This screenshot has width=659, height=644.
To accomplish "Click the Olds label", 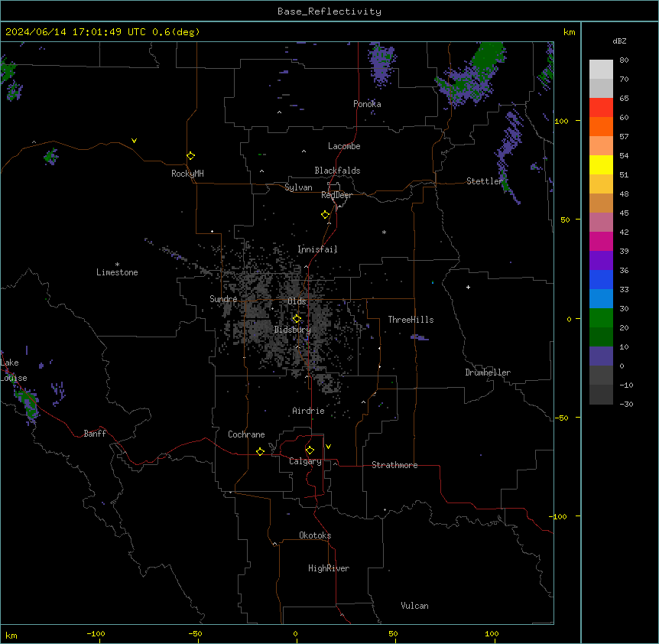I will pyautogui.click(x=297, y=301).
